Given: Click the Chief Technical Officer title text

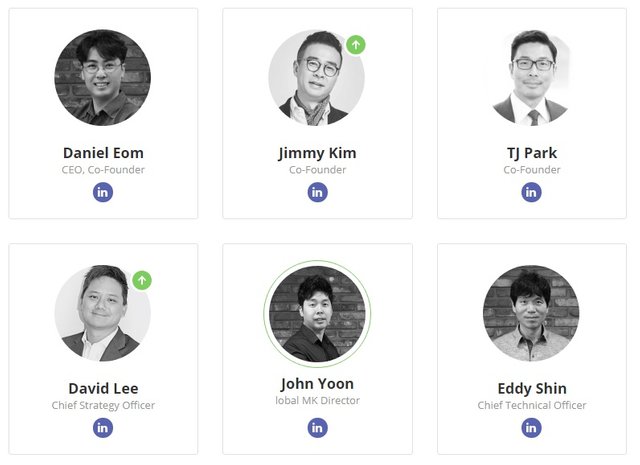Looking at the screenshot, I should point(531,405).
